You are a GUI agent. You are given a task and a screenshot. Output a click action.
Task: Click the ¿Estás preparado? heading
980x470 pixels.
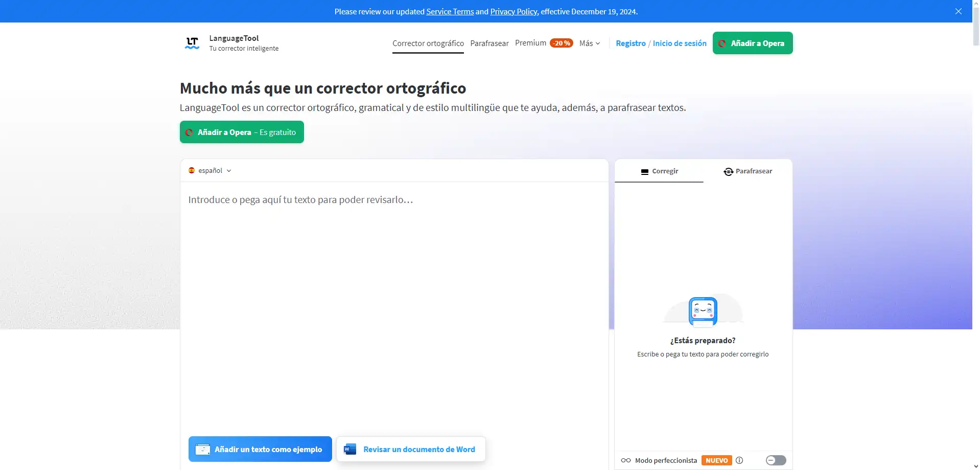coord(703,340)
